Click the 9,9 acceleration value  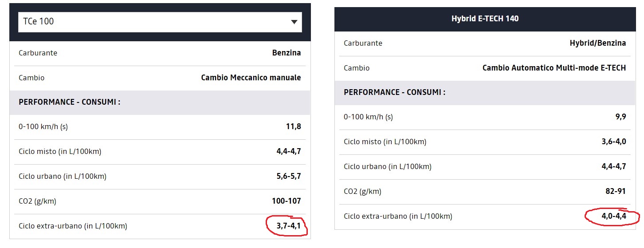pos(620,117)
